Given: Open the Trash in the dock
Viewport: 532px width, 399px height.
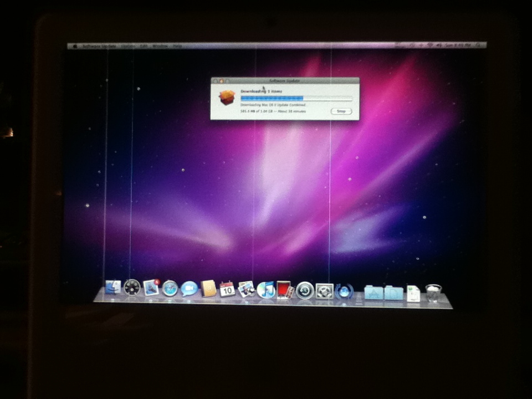Looking at the screenshot, I should point(433,293).
